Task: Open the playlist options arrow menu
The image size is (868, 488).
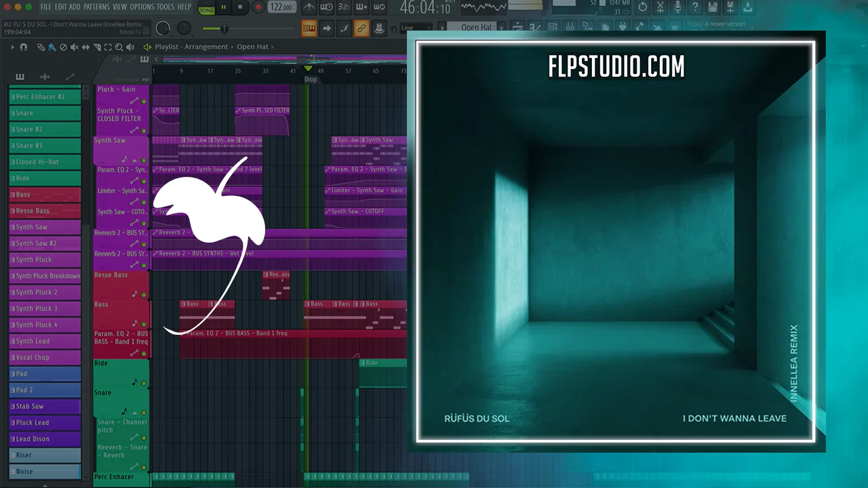Action: click(x=12, y=47)
